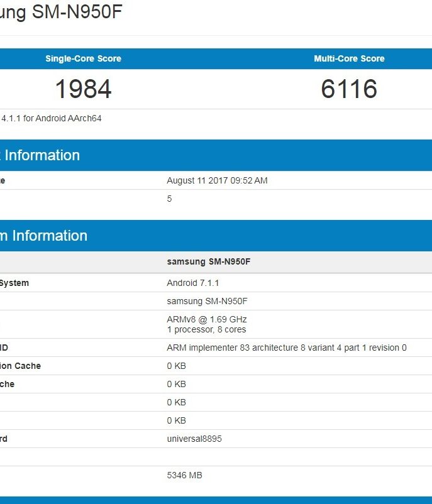Screen dimensions: 432x504
Task: Select the universal8895 motherboard value
Action: [194, 439]
